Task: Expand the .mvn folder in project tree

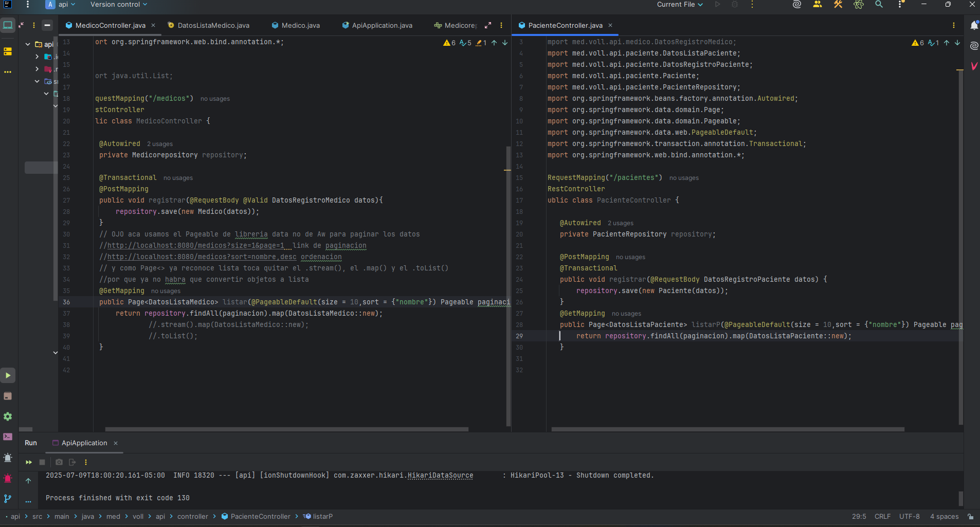Action: pyautogui.click(x=37, y=69)
